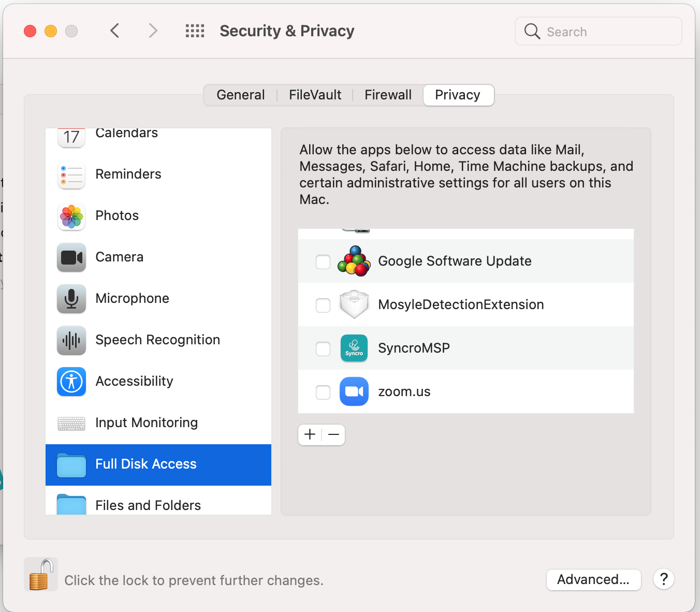
Task: Select Speech Recognition in the sidebar
Action: coord(157,340)
